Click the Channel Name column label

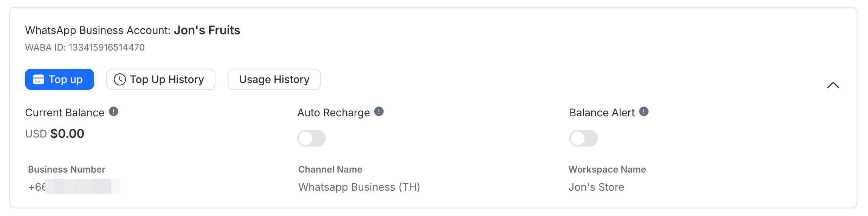[330, 170]
